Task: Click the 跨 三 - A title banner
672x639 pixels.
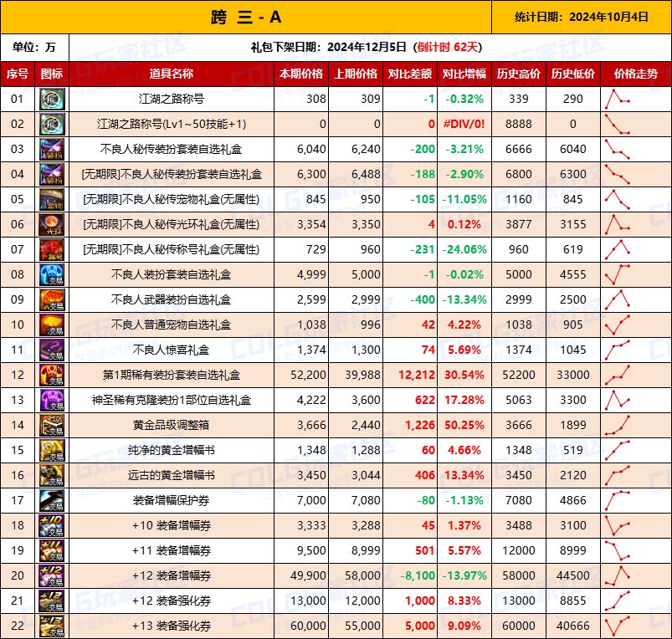Action: point(246,17)
